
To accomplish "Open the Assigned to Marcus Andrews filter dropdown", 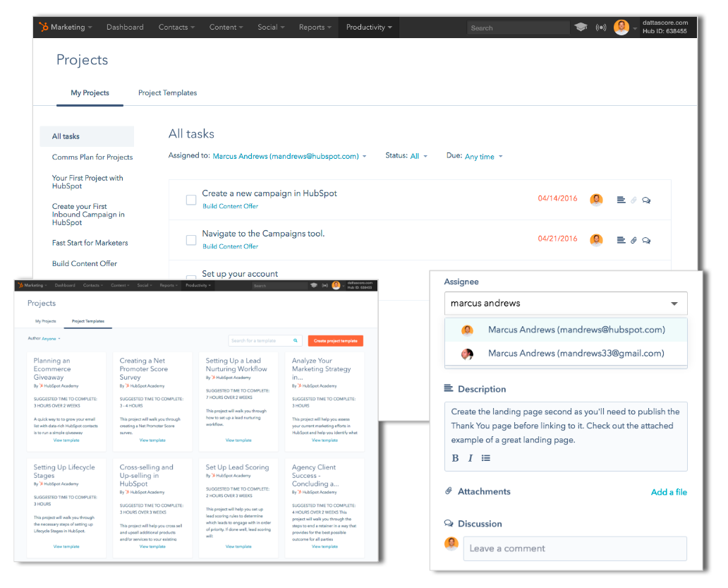I will point(289,156).
